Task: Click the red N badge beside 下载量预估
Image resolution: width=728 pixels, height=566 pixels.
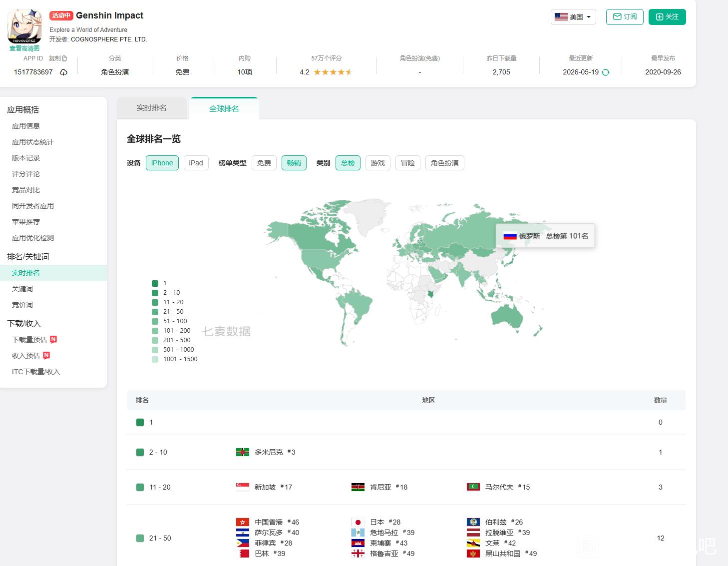Action: (x=53, y=339)
